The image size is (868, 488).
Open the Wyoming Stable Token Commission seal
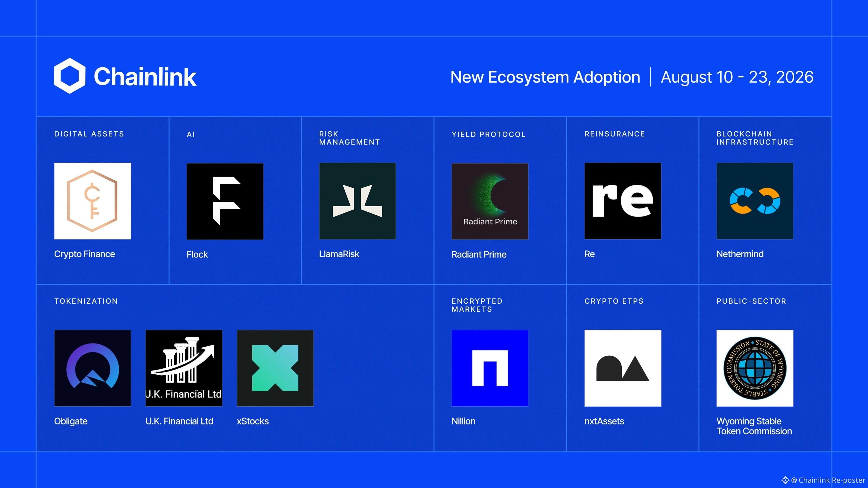pyautogui.click(x=755, y=368)
